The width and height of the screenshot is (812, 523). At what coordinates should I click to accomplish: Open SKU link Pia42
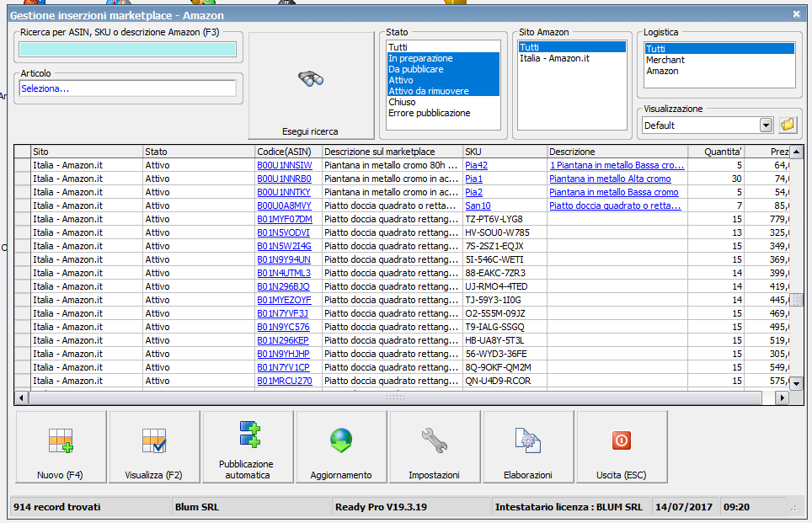pyautogui.click(x=476, y=165)
